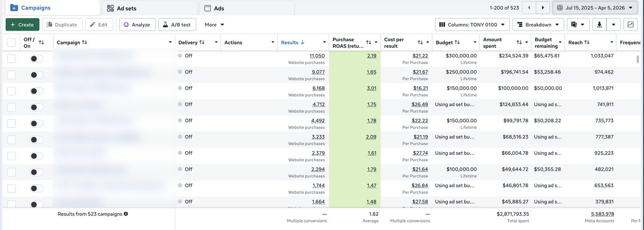Screen dimensions: 644x230
Task: Sort by Off / On column arrows
Action: 41,42
